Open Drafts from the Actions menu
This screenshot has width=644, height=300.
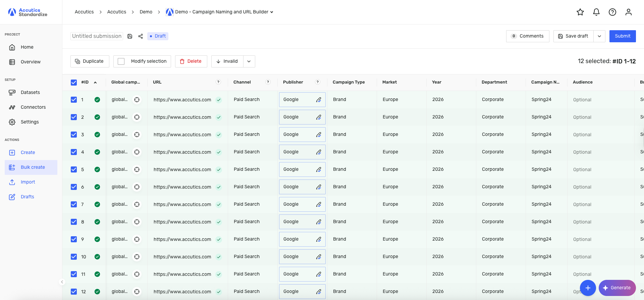click(x=28, y=197)
